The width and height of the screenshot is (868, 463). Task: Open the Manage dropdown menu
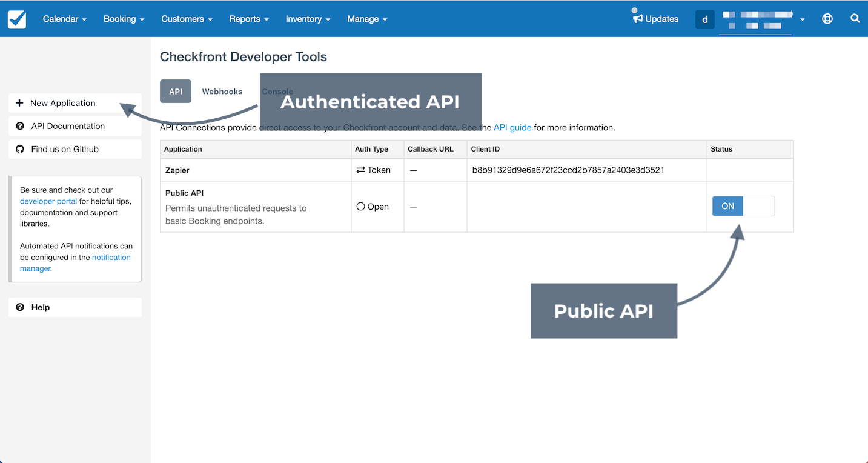(x=366, y=19)
